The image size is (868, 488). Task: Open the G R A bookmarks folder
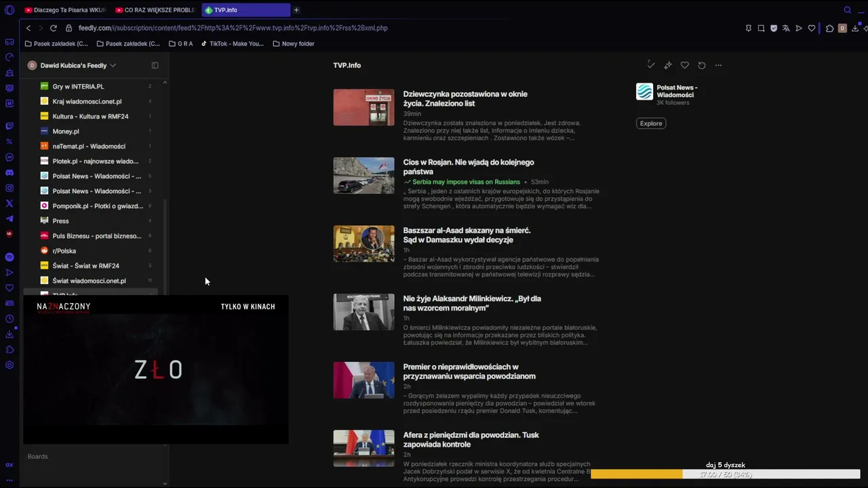pyautogui.click(x=180, y=44)
